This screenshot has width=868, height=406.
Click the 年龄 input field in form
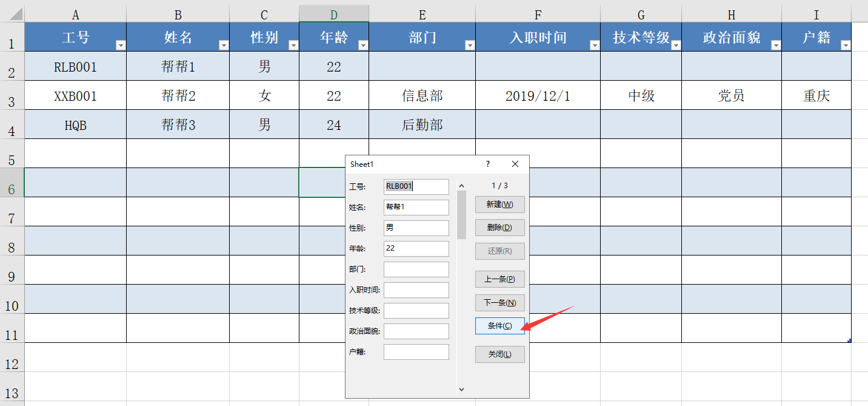(416, 249)
